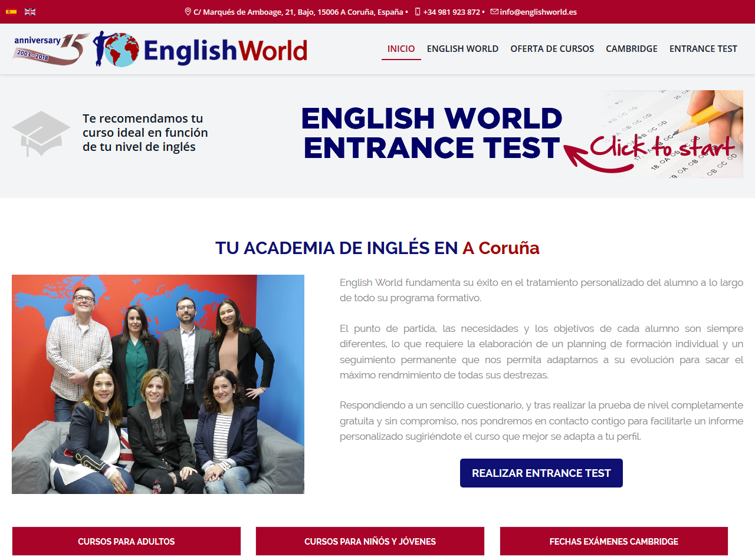Viewport: 755px width, 560px height.
Task: Click the 15 anniversary badge
Action: tap(51, 48)
